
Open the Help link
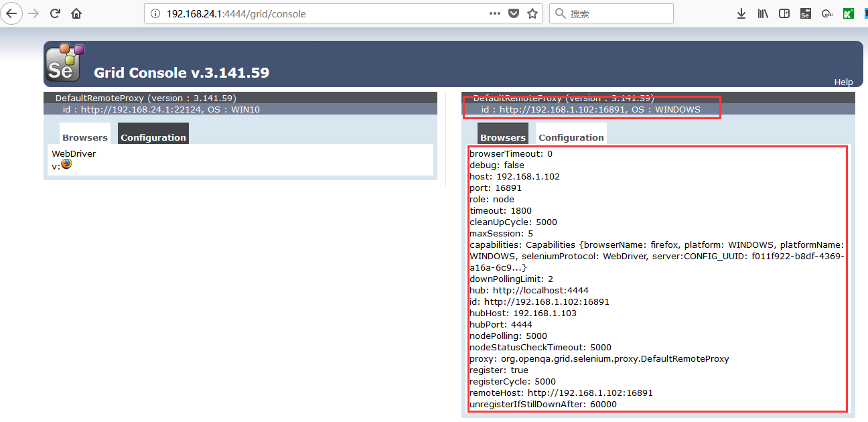[843, 82]
